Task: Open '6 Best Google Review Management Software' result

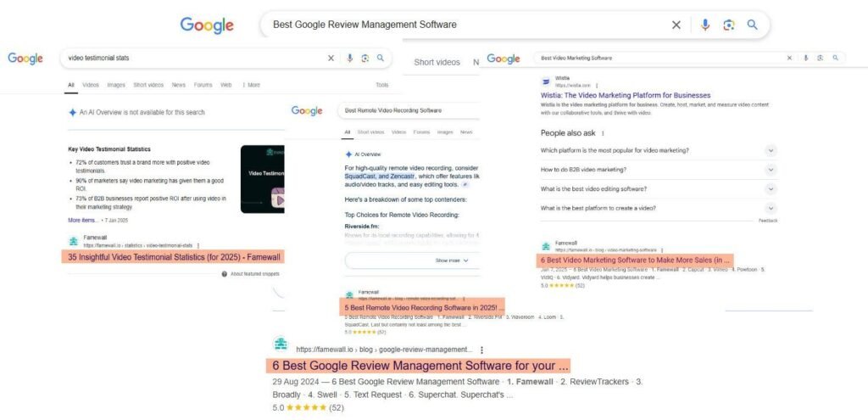Action: coord(420,366)
